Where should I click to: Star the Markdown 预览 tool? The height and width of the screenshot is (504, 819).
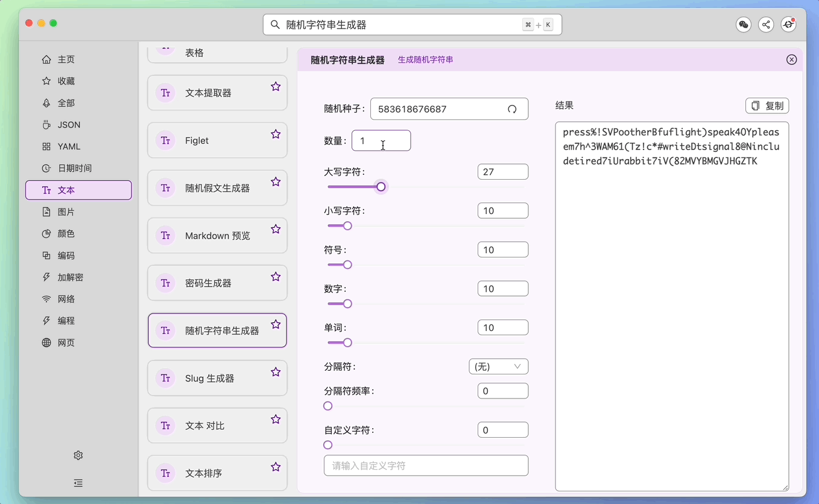coord(276,229)
